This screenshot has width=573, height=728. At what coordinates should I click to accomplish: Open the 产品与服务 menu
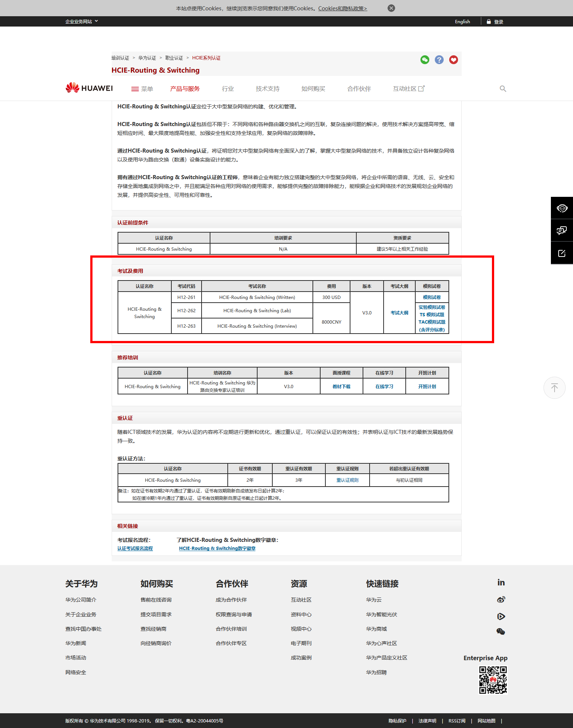pyautogui.click(x=185, y=89)
